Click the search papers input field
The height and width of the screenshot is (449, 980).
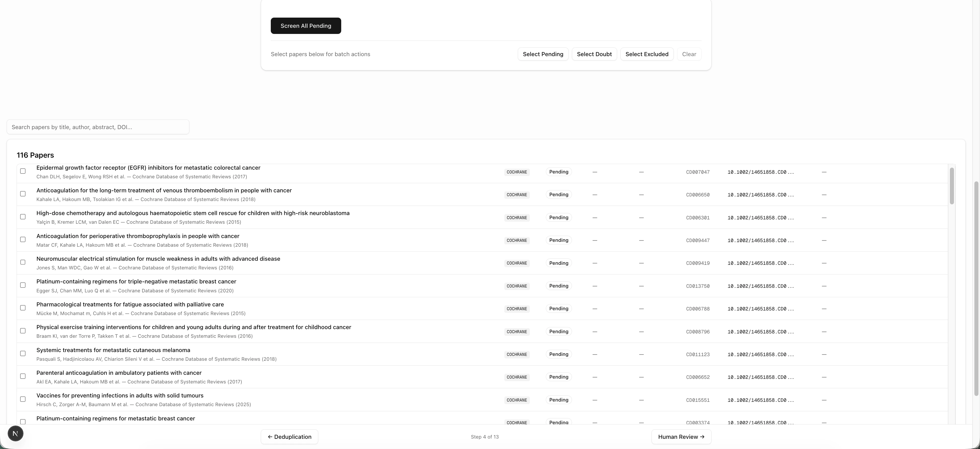97,127
